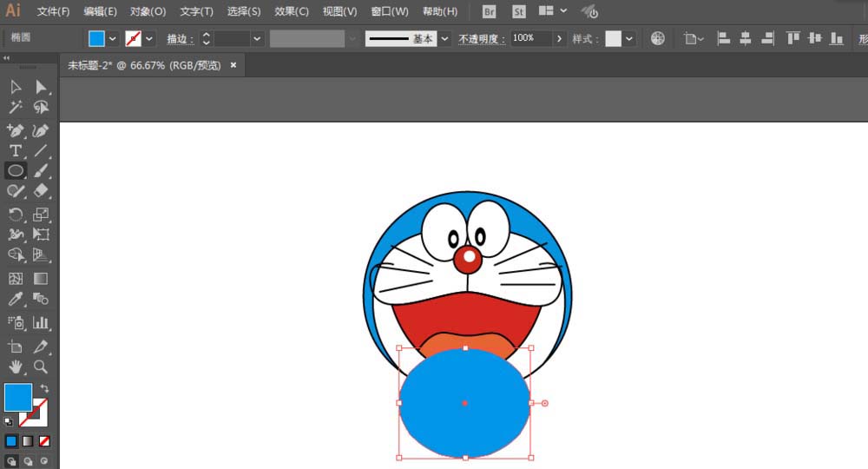The image size is (868, 469).
Task: Open the graphic style 样式 dropdown
Action: [628, 39]
